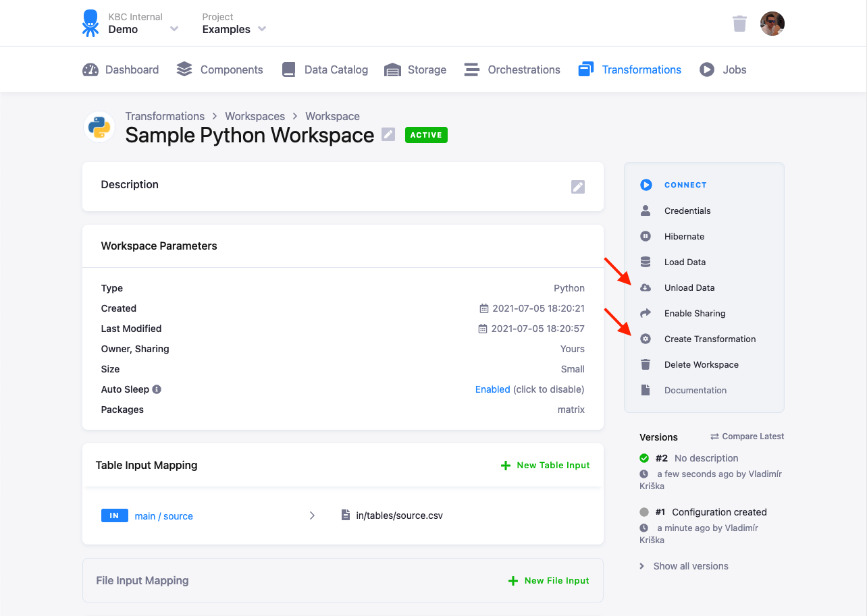This screenshot has height=616, width=867.
Task: Click the Size value 'Small'
Action: (x=573, y=369)
